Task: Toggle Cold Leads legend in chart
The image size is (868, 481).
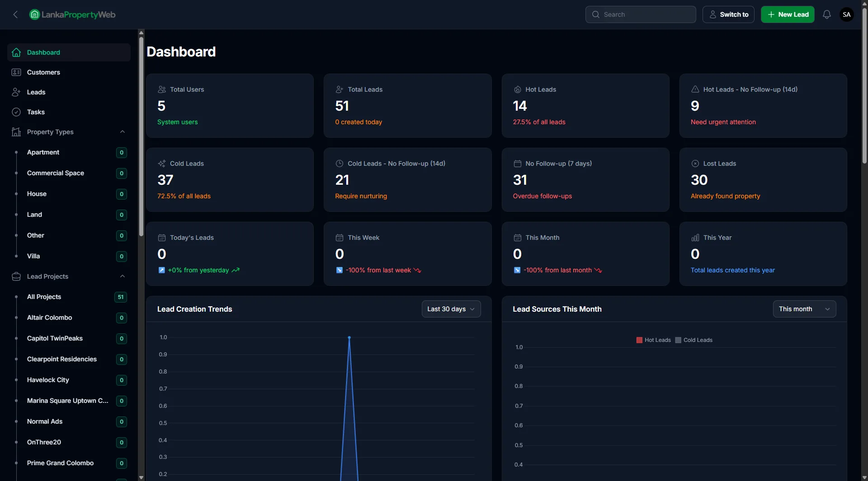Action: (x=693, y=340)
